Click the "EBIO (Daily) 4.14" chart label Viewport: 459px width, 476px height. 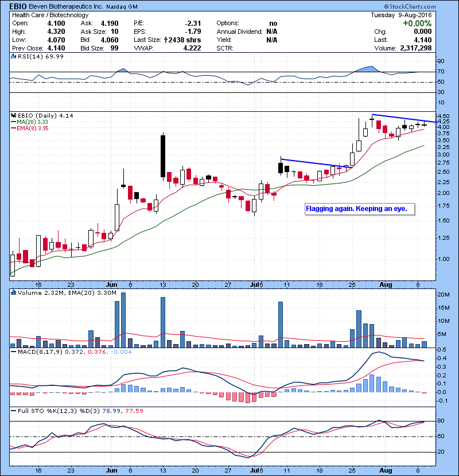(x=45, y=116)
